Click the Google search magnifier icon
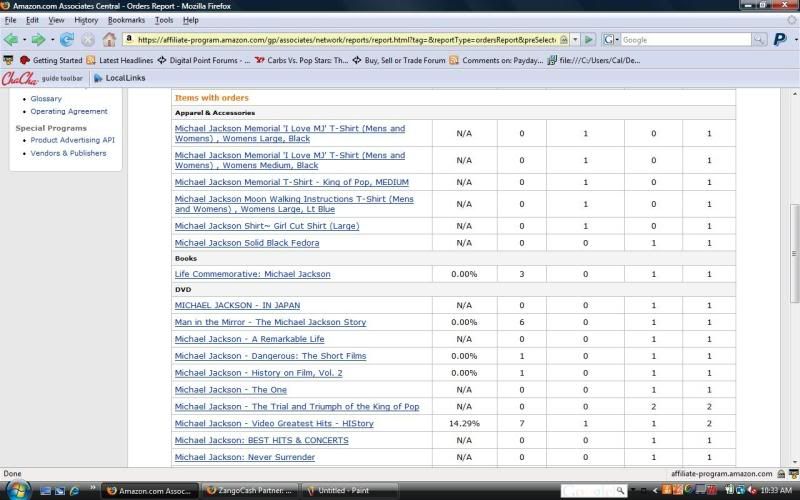The height and width of the screenshot is (500, 800). coord(759,40)
